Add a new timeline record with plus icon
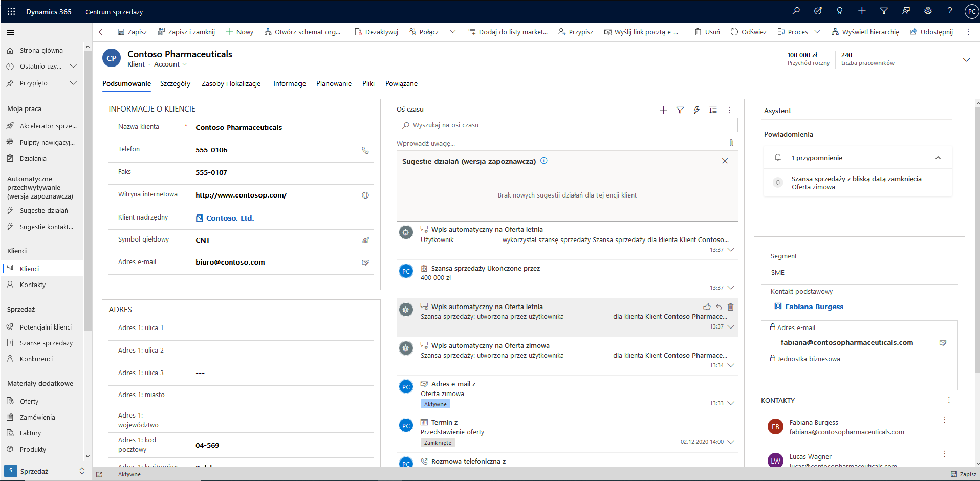 click(663, 110)
